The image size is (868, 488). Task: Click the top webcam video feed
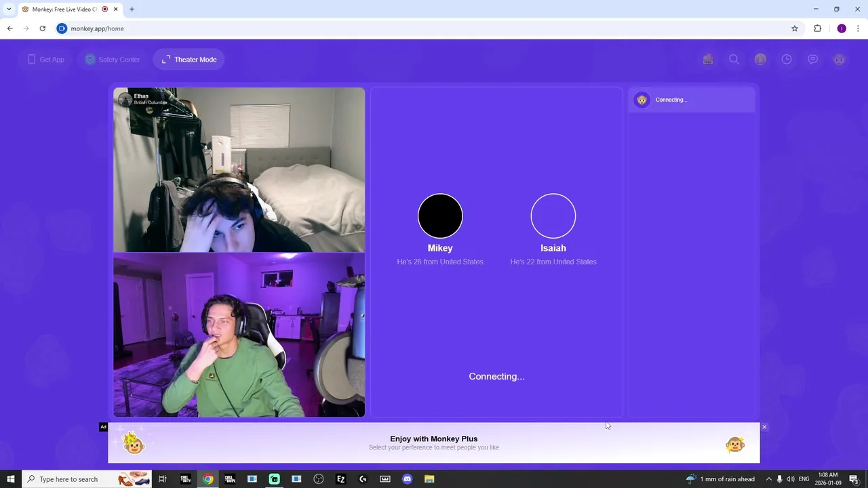[x=239, y=169]
